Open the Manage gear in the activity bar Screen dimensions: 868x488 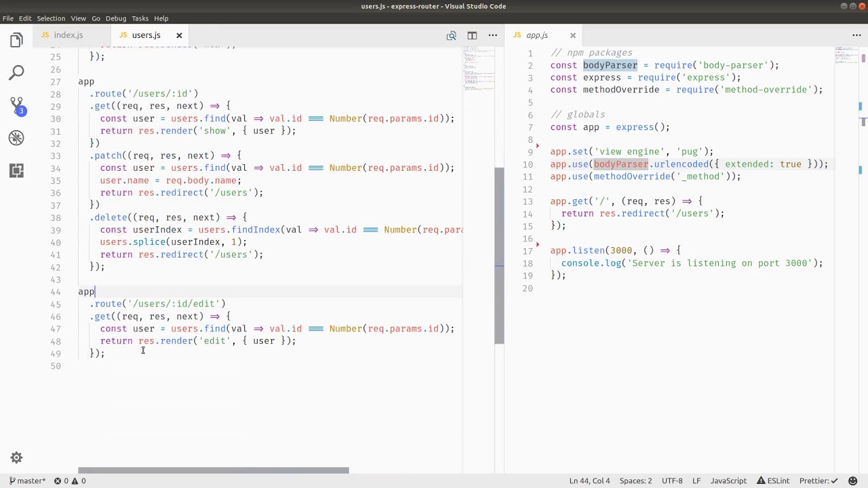[16, 457]
